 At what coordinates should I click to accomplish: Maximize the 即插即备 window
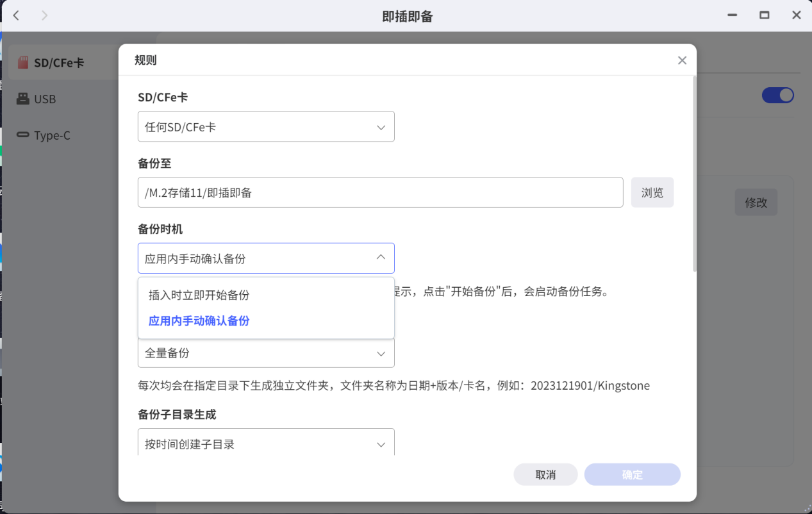pyautogui.click(x=765, y=15)
